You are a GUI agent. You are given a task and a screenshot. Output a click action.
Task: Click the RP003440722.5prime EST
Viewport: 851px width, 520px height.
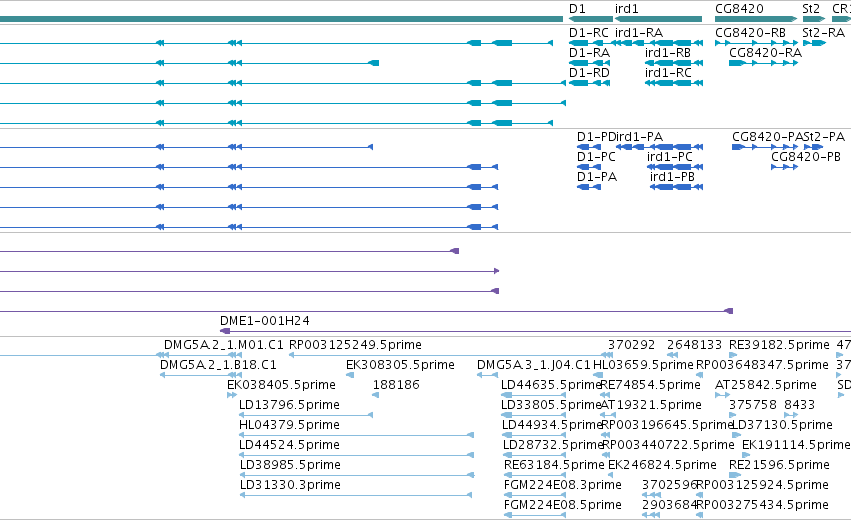point(668,445)
